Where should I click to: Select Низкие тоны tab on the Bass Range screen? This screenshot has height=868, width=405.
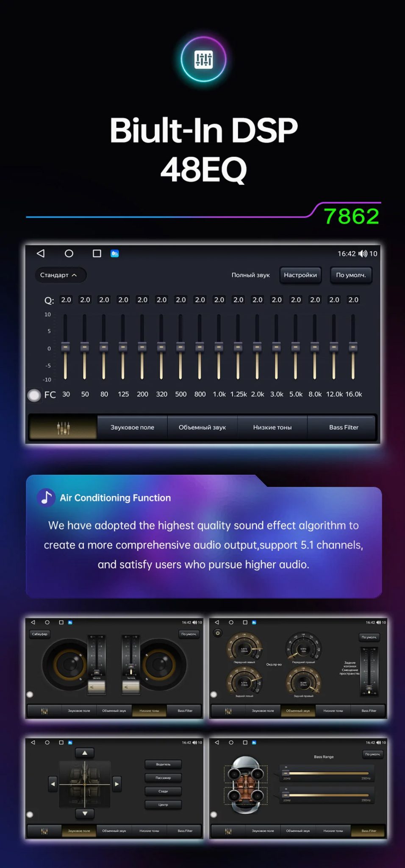point(333,831)
